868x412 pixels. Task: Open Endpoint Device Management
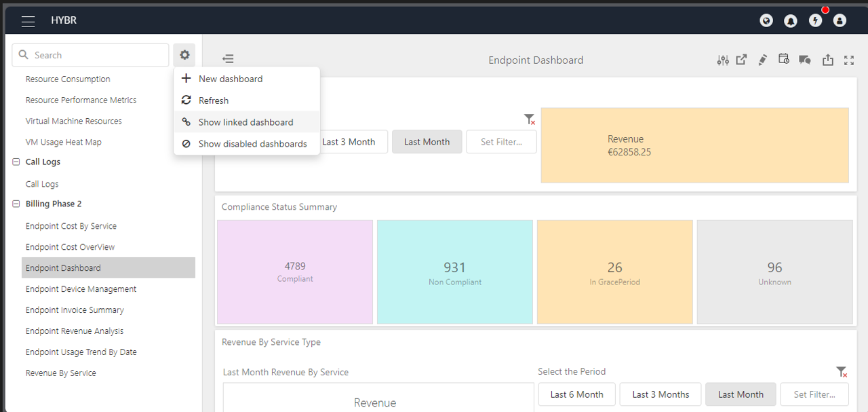point(81,289)
